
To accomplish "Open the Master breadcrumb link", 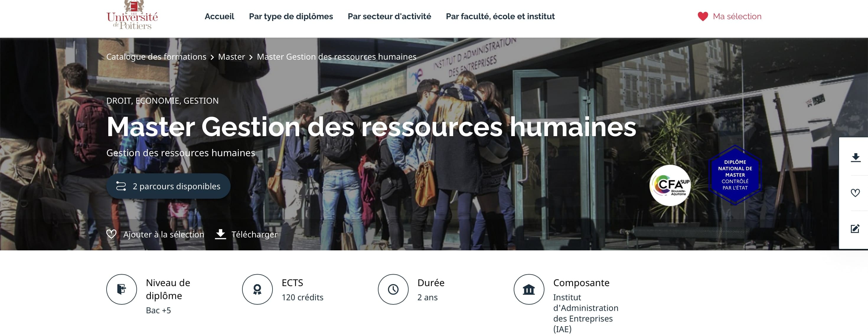I will coord(231,57).
